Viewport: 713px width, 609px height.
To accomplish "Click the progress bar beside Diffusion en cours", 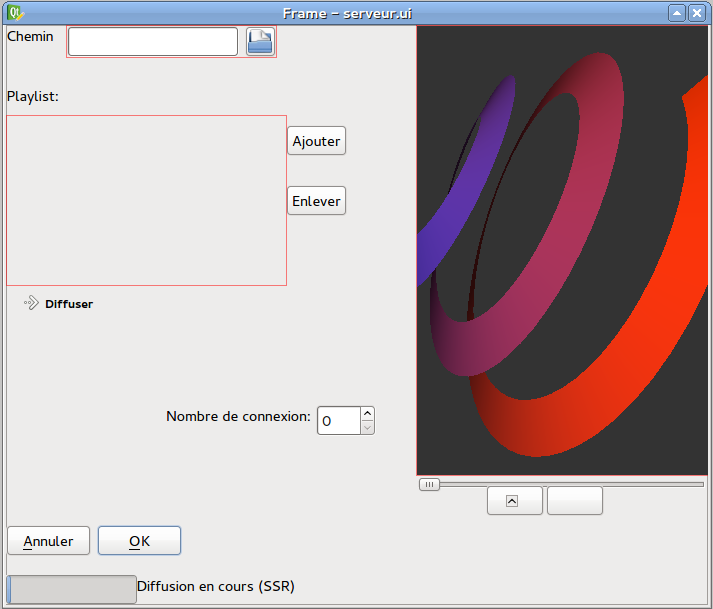I will coord(71,589).
